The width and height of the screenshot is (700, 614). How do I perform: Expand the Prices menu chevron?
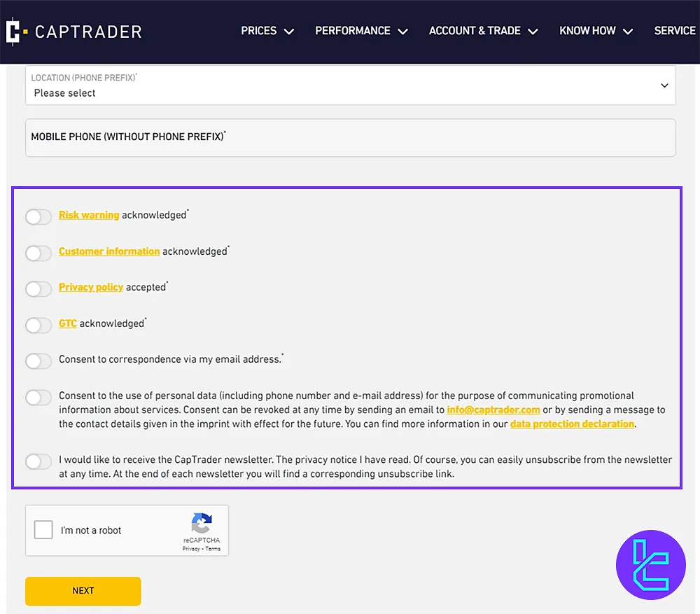coord(289,32)
